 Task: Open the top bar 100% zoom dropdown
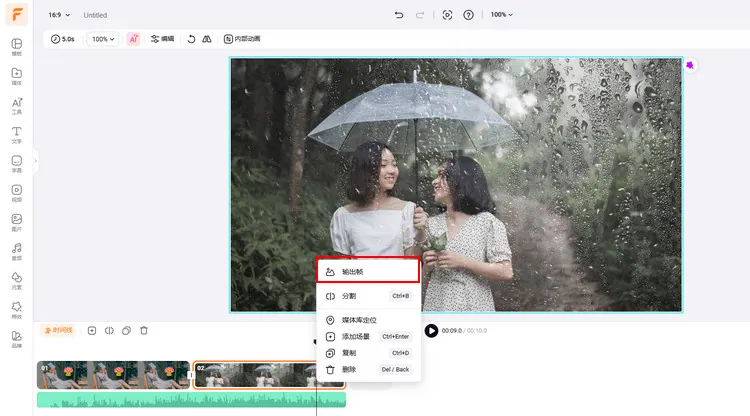point(501,15)
